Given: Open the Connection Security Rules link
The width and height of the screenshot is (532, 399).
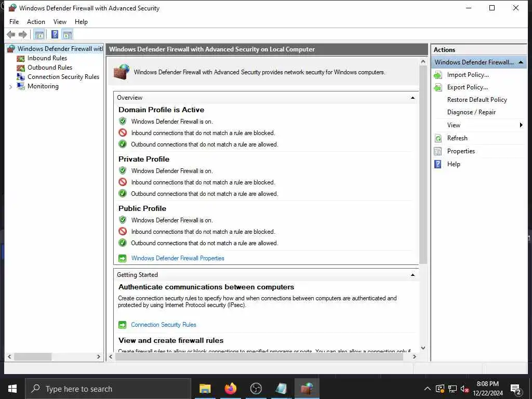Looking at the screenshot, I should (x=164, y=325).
